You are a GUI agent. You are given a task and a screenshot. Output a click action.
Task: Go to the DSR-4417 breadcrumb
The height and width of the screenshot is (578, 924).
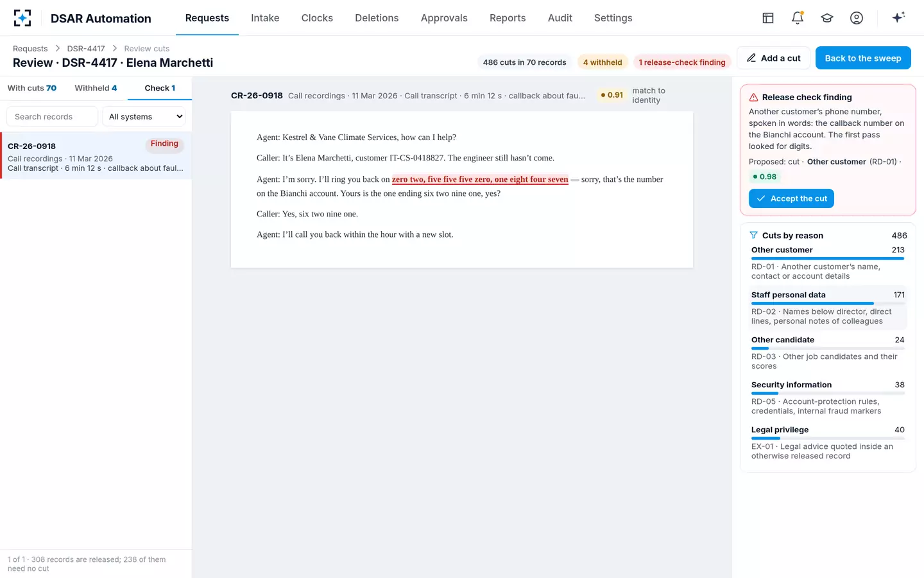coord(86,48)
